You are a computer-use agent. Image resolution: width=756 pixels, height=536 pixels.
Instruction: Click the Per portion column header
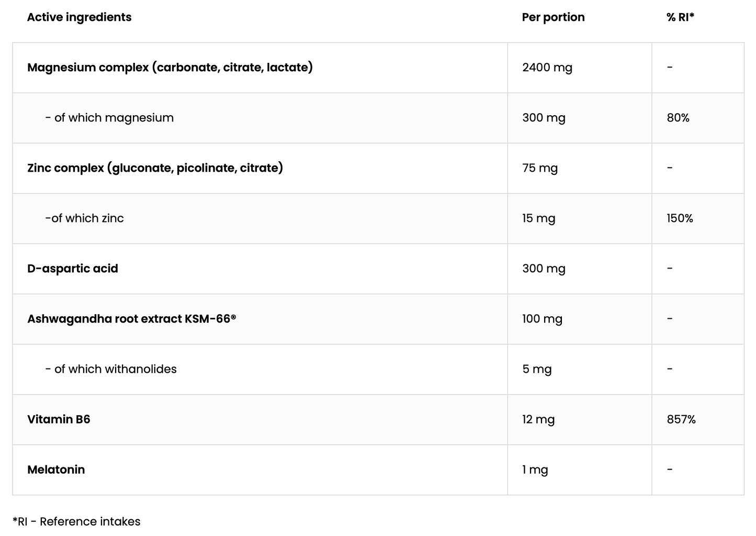tap(553, 17)
